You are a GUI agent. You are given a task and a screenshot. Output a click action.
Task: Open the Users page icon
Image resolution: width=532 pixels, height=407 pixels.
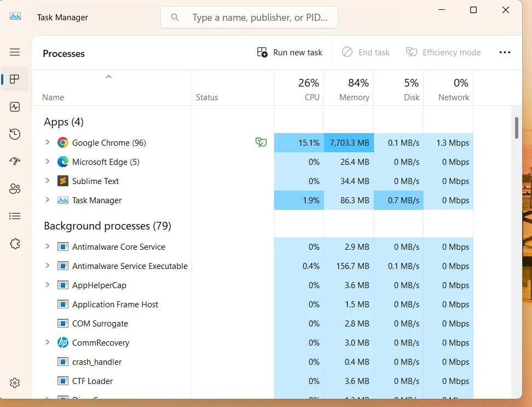[15, 189]
